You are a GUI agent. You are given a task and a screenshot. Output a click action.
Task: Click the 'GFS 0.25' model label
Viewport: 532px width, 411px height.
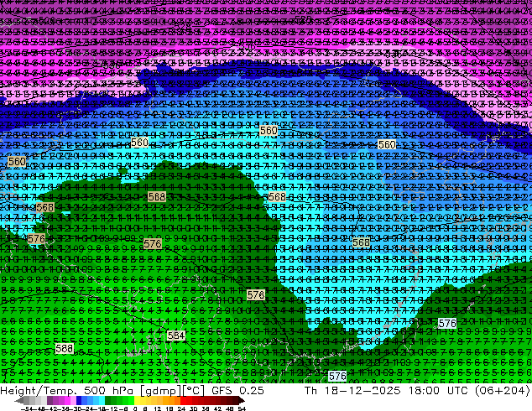tap(237, 391)
